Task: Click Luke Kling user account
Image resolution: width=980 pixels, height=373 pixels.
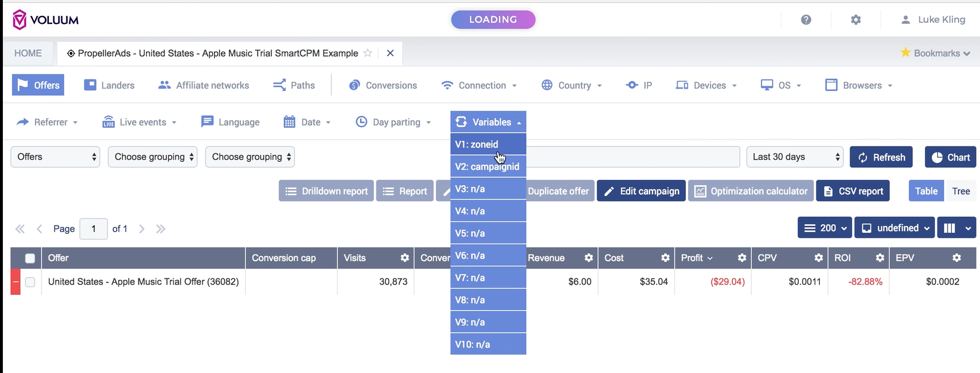Action: (x=933, y=20)
